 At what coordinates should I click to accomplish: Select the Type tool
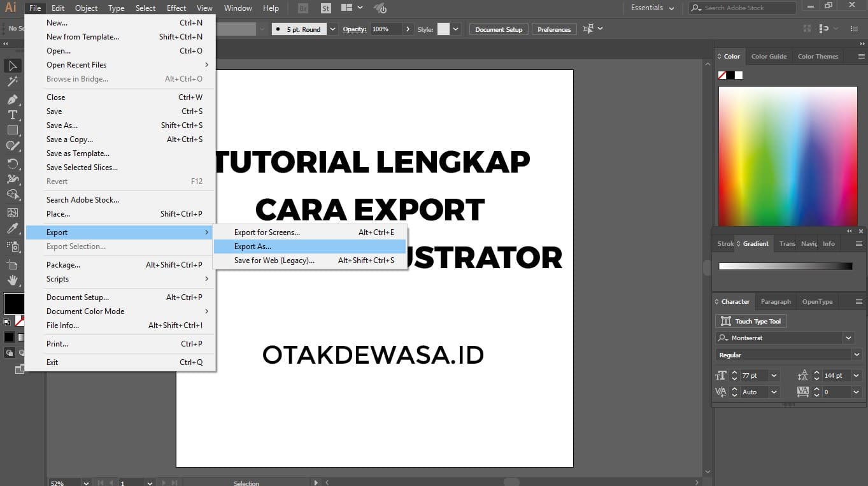(x=12, y=115)
